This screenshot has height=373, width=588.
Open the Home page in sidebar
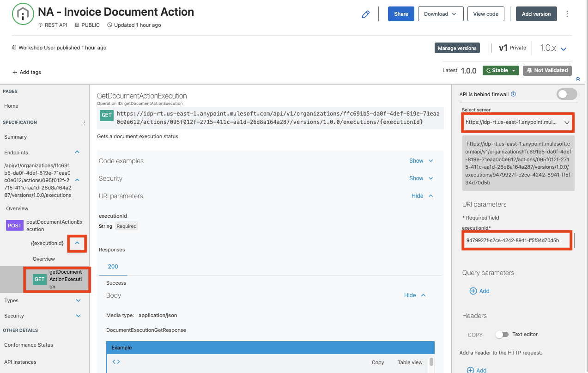click(x=12, y=106)
